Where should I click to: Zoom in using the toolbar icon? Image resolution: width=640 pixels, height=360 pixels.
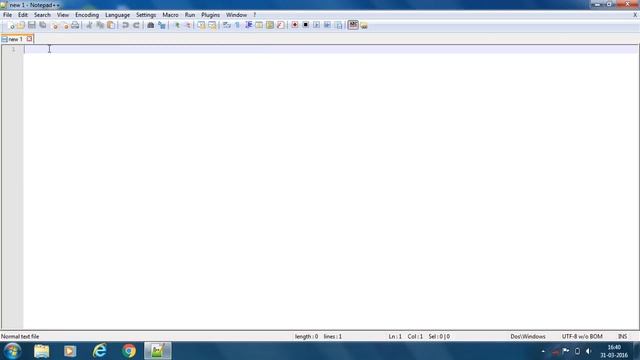[x=177, y=25]
